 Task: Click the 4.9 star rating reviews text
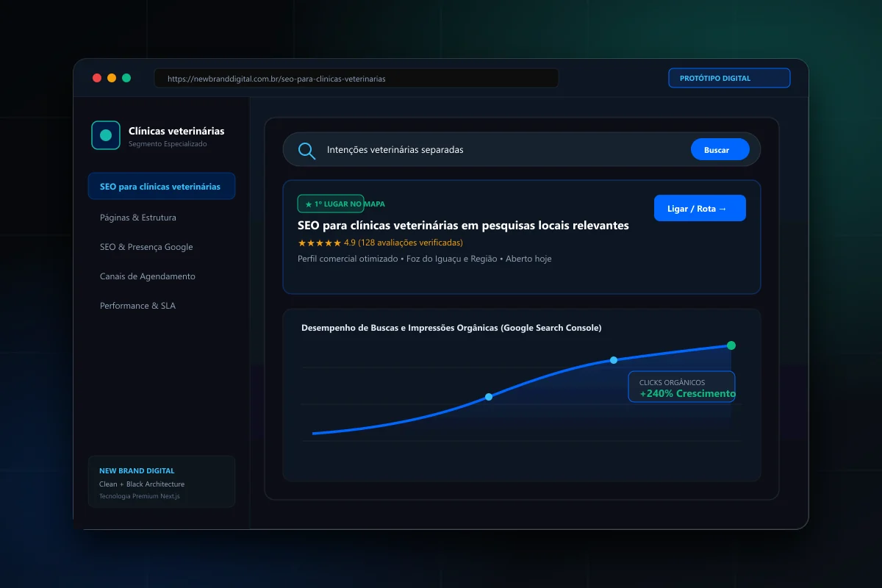[380, 243]
